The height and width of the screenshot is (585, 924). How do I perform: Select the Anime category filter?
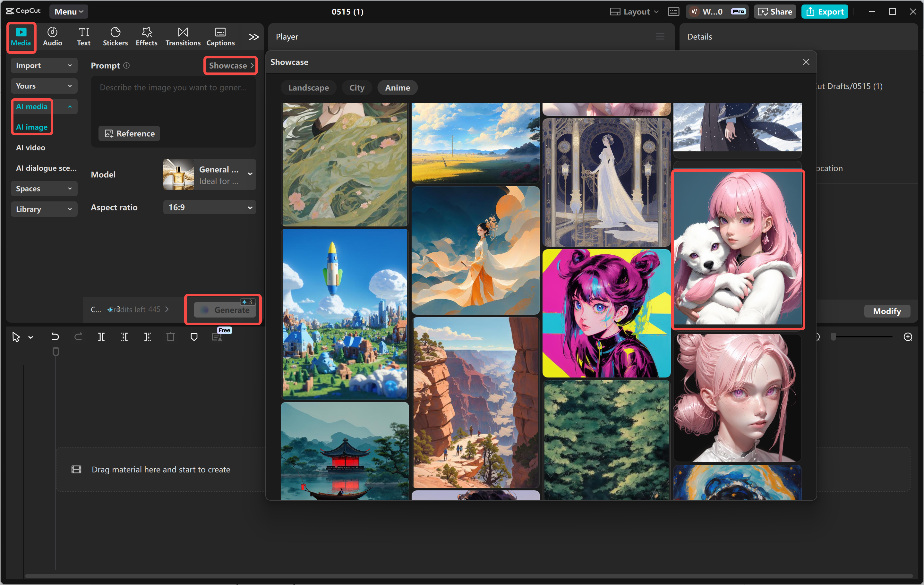(x=397, y=88)
